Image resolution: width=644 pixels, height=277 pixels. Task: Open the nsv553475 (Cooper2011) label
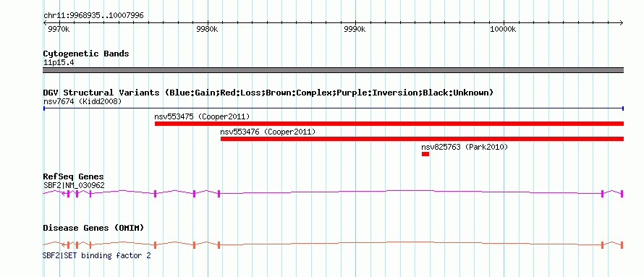click(202, 116)
